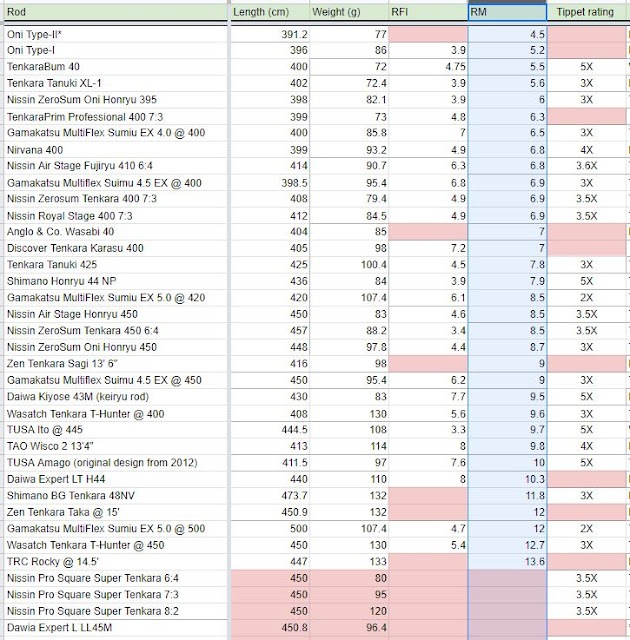Click Discover Tenkara Karasu 400 cell
Image resolution: width=630 pixels, height=640 pixels.
tap(115, 249)
